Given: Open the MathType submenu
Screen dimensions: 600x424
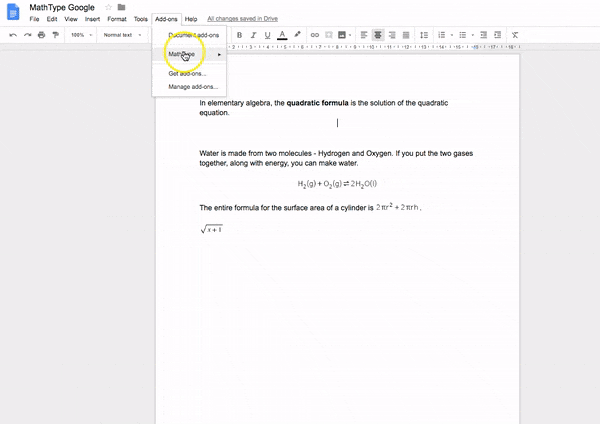Looking at the screenshot, I should click(x=189, y=54).
